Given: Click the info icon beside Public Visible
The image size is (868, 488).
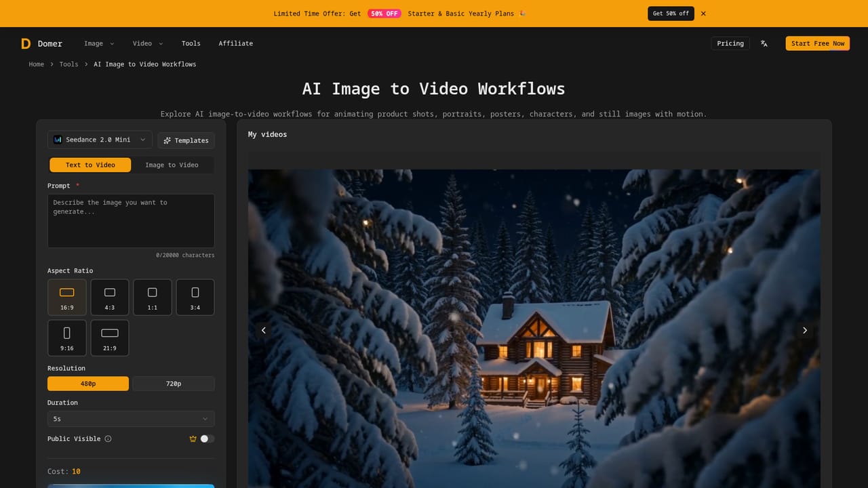Looking at the screenshot, I should tap(108, 439).
